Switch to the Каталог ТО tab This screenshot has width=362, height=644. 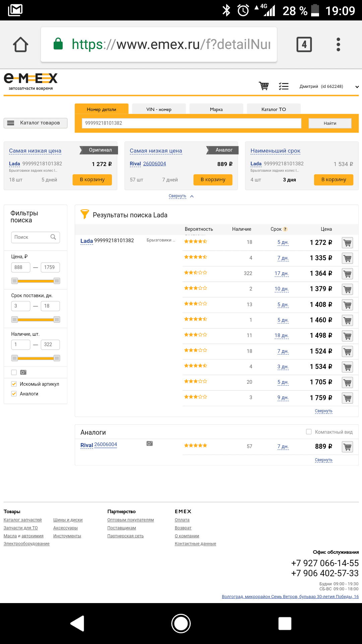274,109
